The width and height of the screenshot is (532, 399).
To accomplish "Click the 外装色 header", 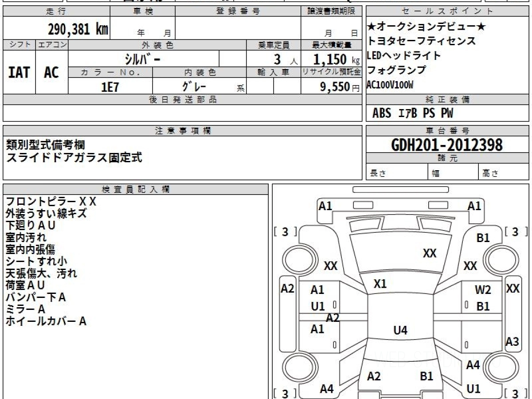I will point(157,45).
